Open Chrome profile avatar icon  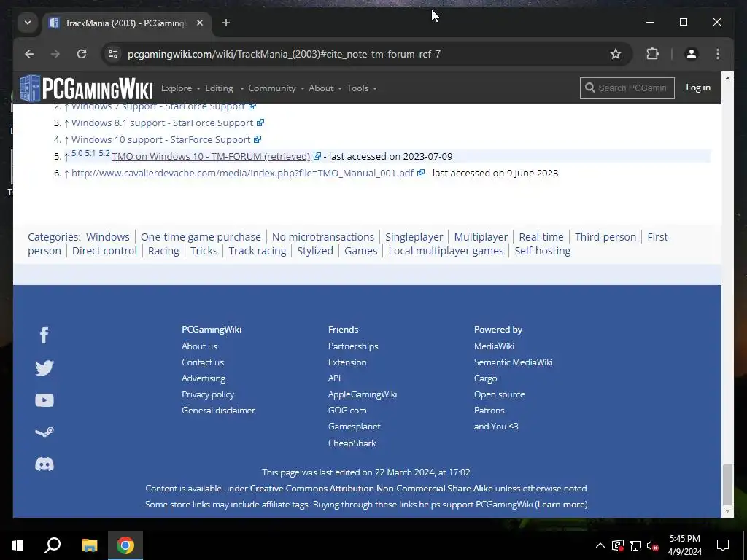(x=692, y=54)
